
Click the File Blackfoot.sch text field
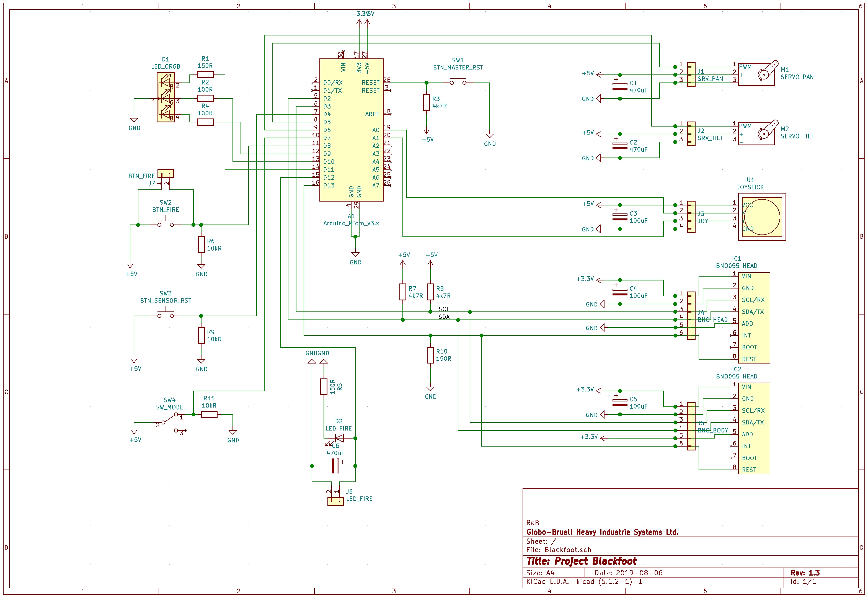tap(558, 550)
